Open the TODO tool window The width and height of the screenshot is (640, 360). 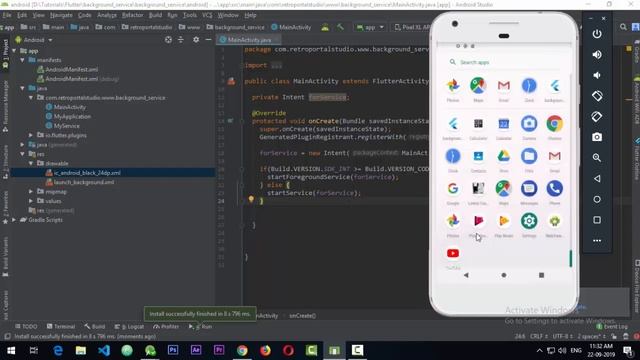click(26, 327)
